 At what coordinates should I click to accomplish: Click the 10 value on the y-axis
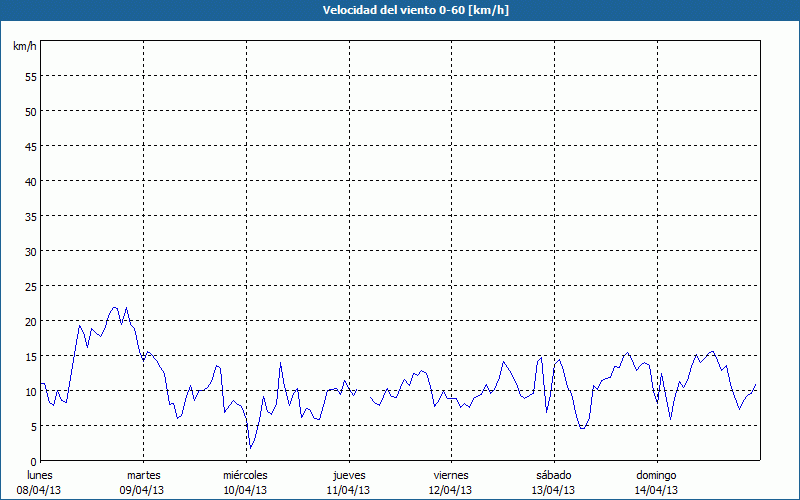tap(30, 391)
